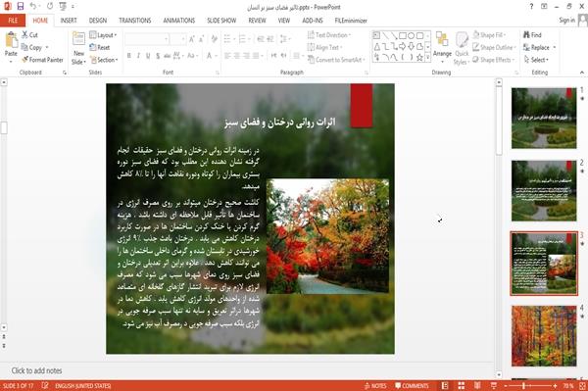
Task: Click the PowerPoint Help question mark
Action: click(531, 7)
